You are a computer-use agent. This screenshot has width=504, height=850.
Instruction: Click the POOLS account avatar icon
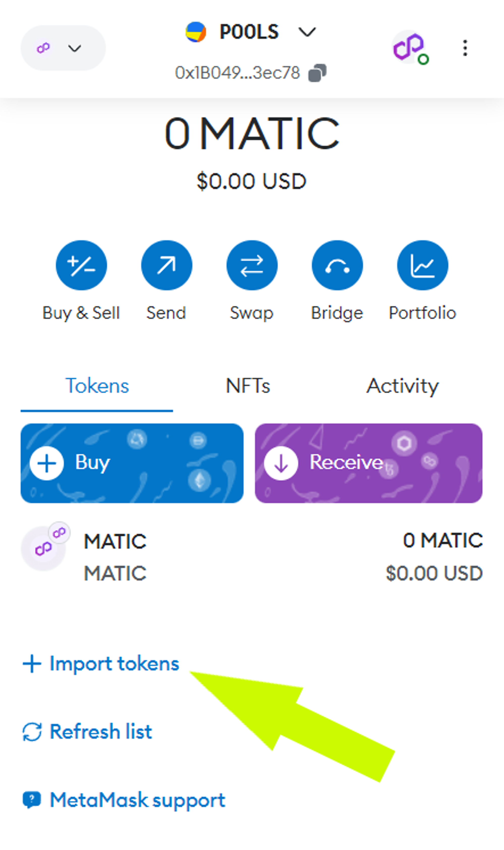point(196,32)
